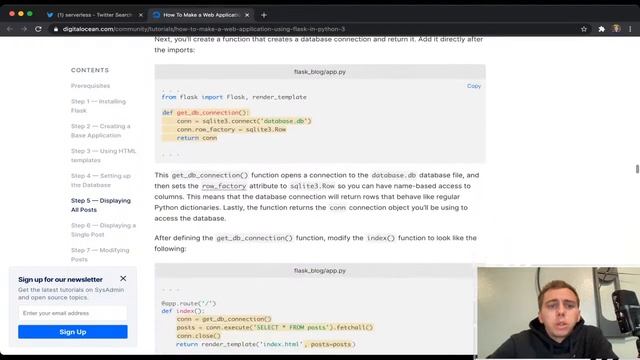Close the serverless Twitter Search tab
640x360 pixels.
tap(141, 15)
